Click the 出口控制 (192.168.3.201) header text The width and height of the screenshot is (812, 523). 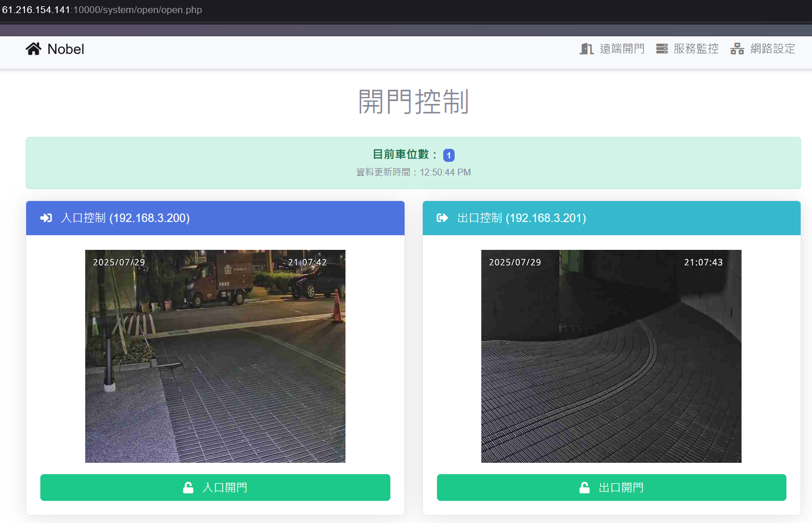522,218
